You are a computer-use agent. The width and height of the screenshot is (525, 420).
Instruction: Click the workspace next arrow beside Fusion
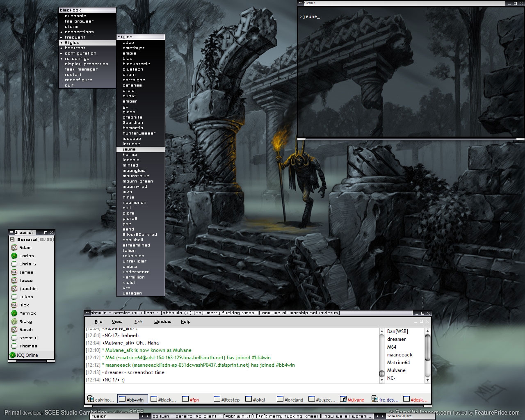pos(148,416)
